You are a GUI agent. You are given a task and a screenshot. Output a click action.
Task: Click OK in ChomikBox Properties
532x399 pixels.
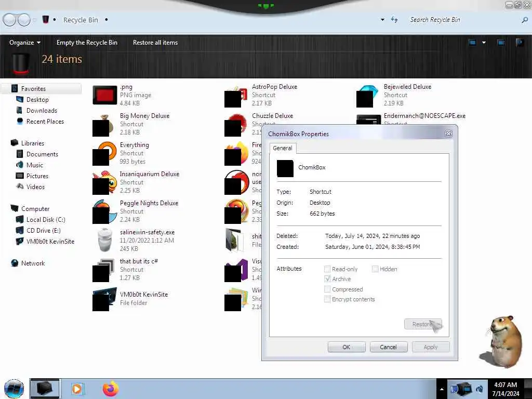[x=347, y=347]
